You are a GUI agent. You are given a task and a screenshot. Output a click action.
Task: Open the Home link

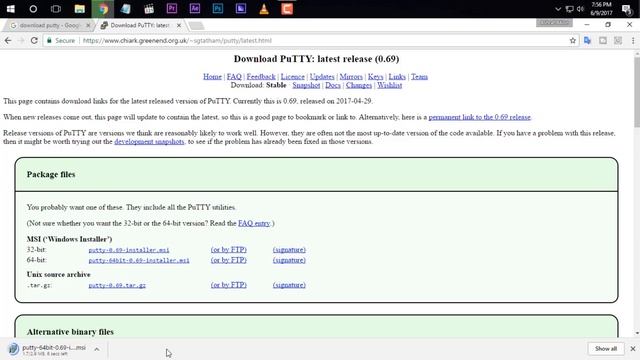[212, 77]
